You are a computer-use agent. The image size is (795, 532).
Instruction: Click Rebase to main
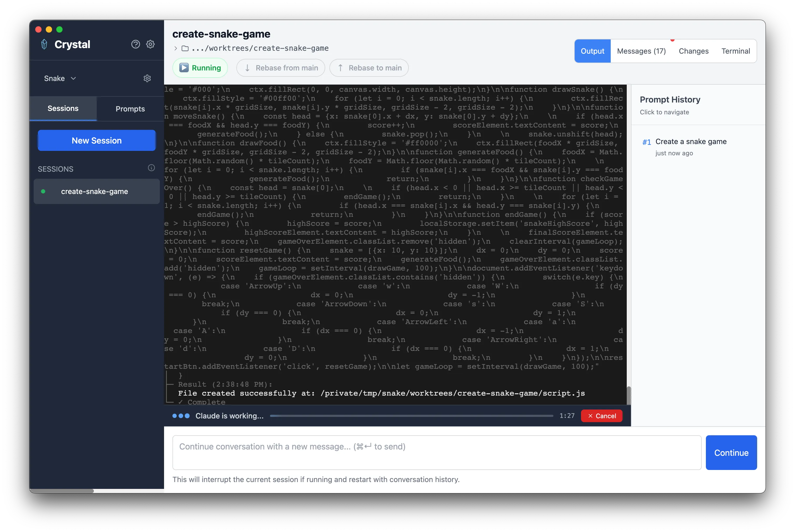pyautogui.click(x=369, y=68)
